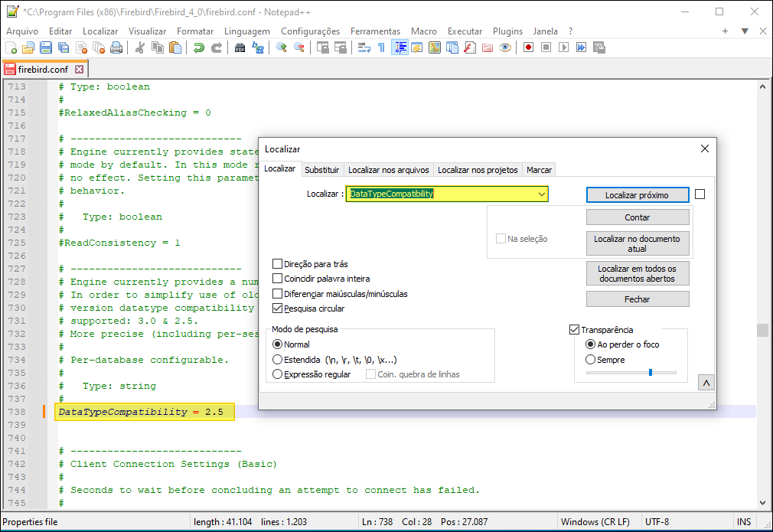Screen dimensions: 773x532
Task: Switch to 'Localizar nos arquivos' tab
Action: (389, 170)
